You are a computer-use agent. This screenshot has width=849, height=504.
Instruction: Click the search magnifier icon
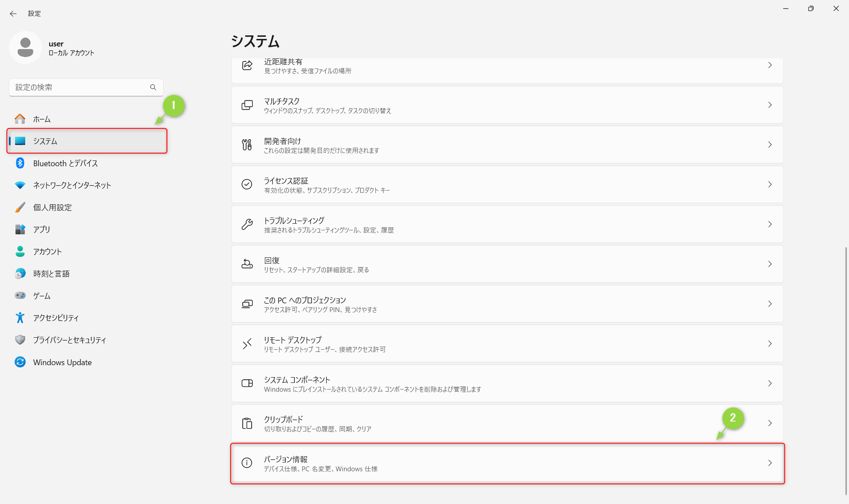point(153,87)
